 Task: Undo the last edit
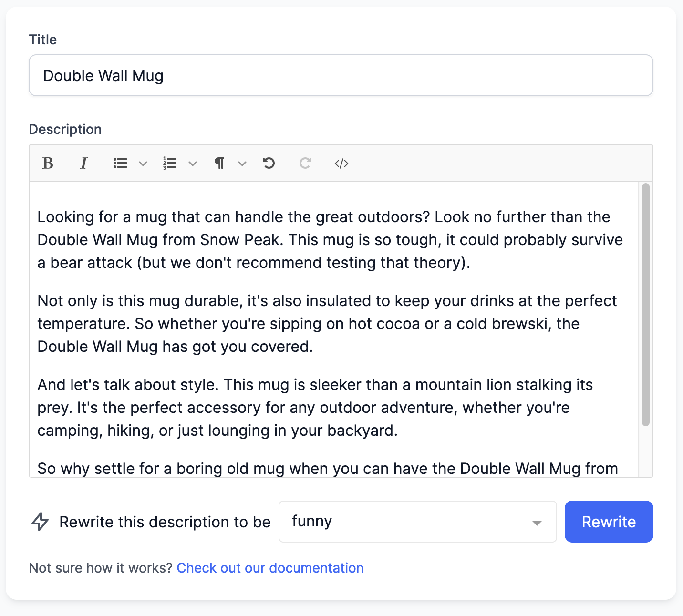pos(269,164)
